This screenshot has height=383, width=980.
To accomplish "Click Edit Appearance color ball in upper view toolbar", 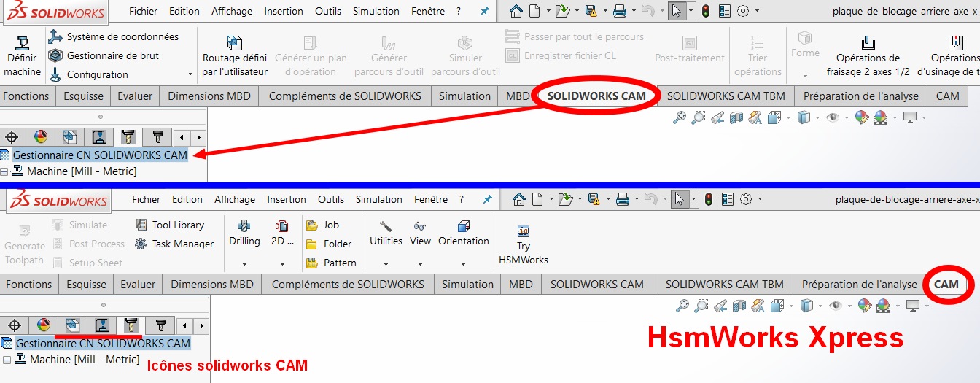I will (862, 117).
